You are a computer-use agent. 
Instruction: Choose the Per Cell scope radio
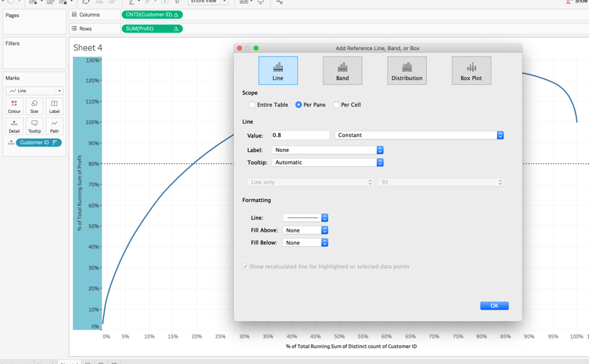click(336, 104)
